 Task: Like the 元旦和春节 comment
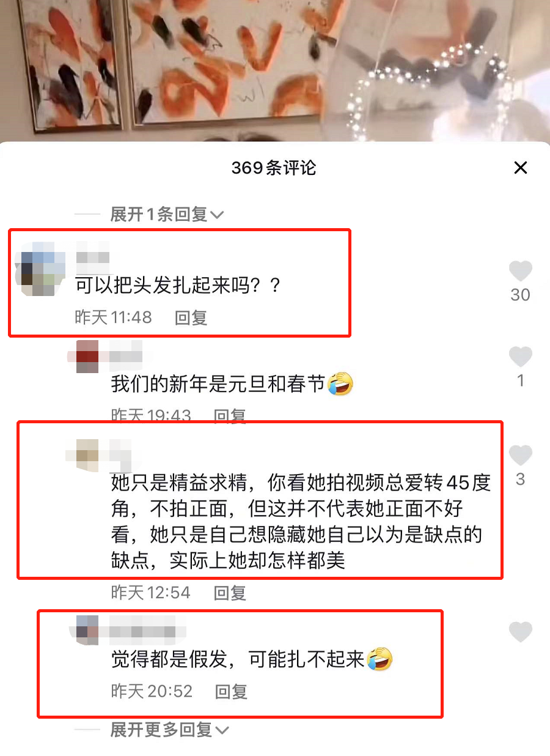click(x=521, y=357)
